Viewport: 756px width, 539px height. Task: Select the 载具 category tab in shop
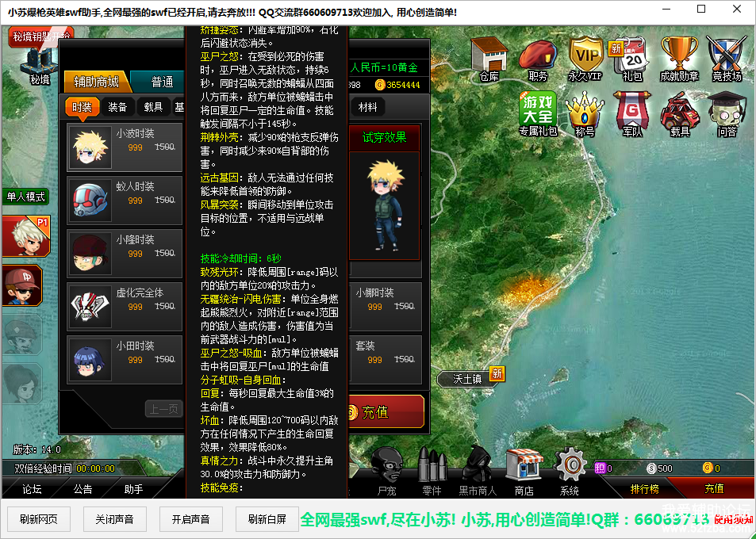(153, 107)
